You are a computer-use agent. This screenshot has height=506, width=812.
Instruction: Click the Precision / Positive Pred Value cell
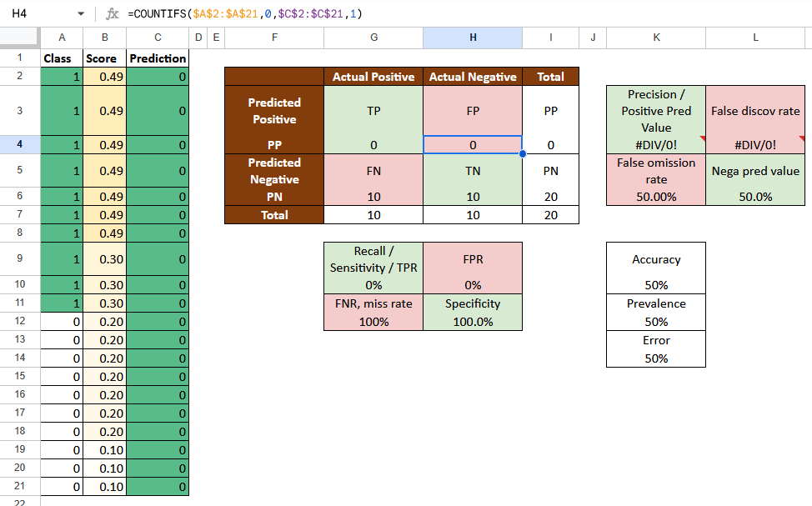click(x=656, y=111)
